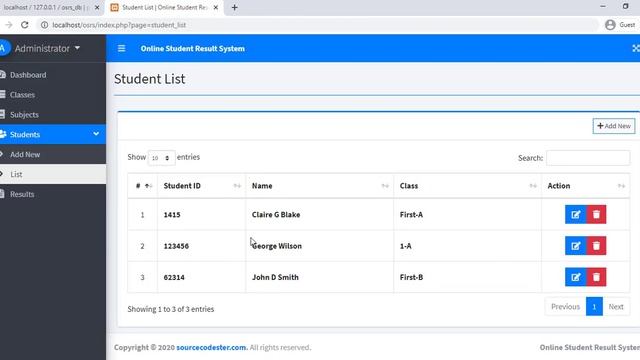Click the name Claire G Blake
Screen dimensions: 640x360
[276, 215]
